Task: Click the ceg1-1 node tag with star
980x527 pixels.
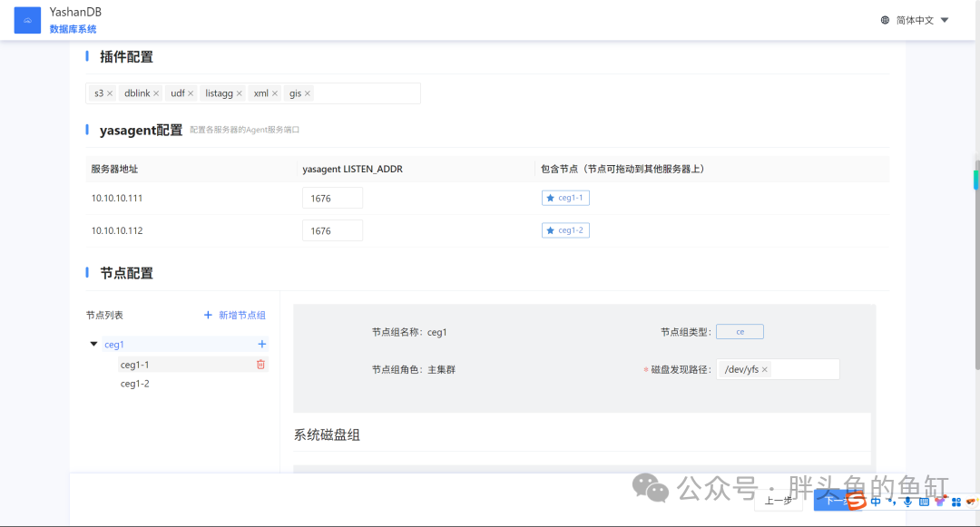Action: point(565,198)
